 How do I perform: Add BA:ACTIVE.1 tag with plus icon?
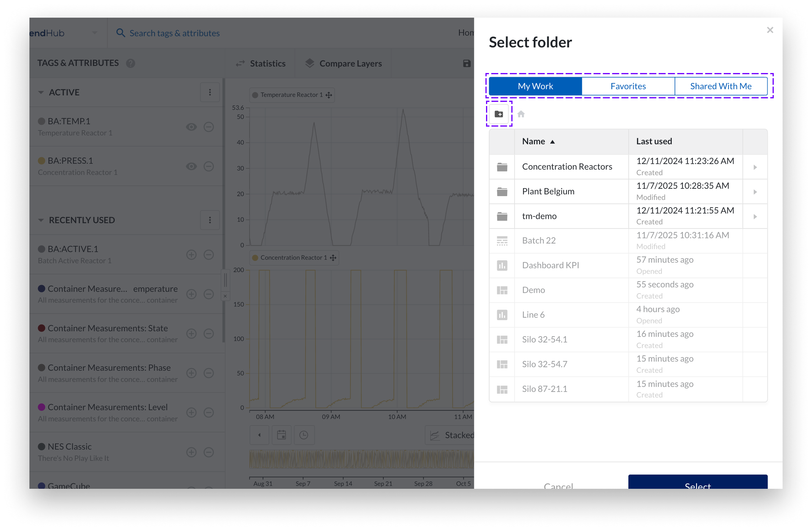click(x=191, y=255)
